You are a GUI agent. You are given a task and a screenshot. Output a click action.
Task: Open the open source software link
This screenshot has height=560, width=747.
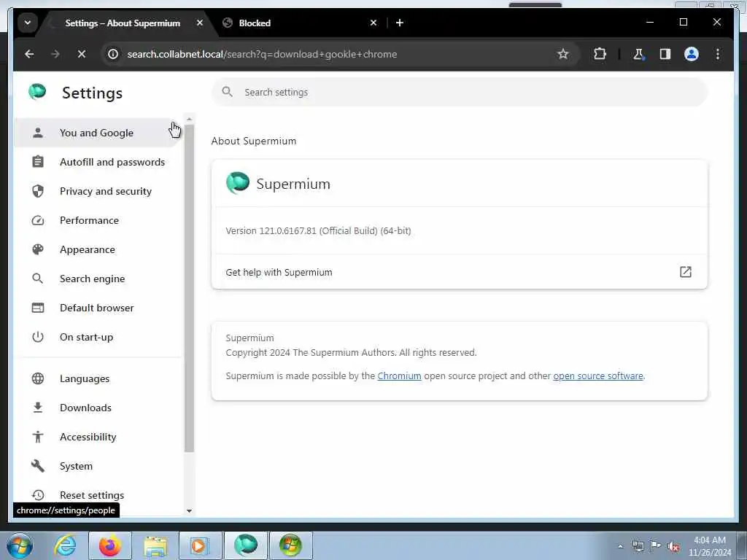(x=598, y=376)
